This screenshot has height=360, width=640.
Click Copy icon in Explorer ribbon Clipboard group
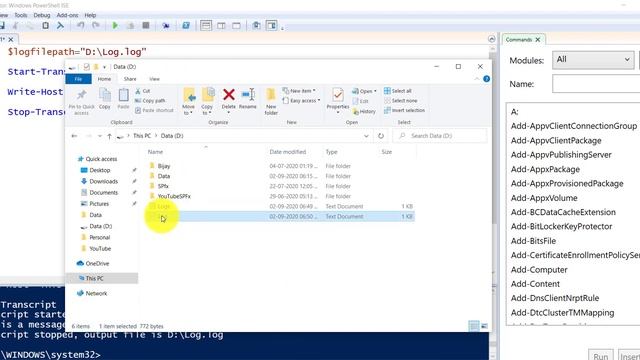(105, 99)
